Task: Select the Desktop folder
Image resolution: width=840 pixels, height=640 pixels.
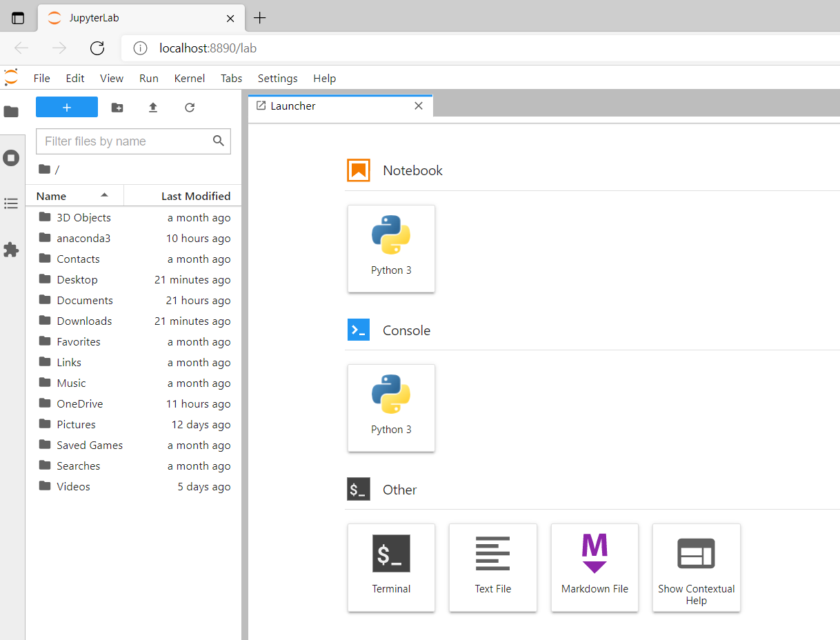Action: point(133,279)
